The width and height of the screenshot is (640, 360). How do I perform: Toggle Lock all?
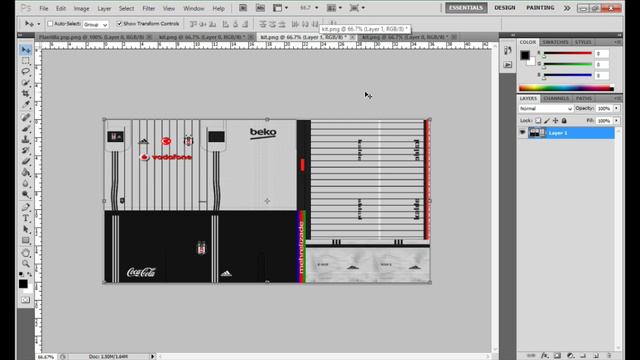point(564,120)
